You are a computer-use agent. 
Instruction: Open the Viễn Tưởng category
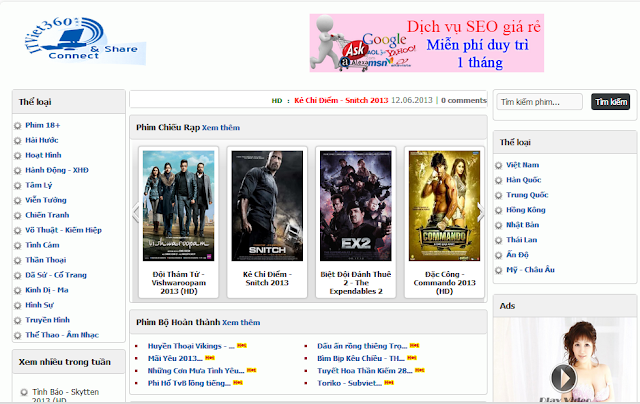(46, 200)
